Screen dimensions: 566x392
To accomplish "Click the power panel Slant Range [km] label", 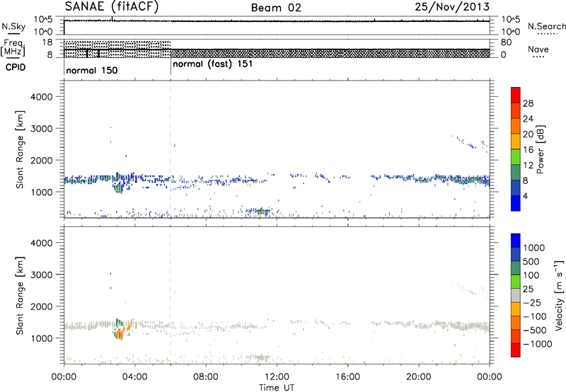I will click(x=20, y=150).
